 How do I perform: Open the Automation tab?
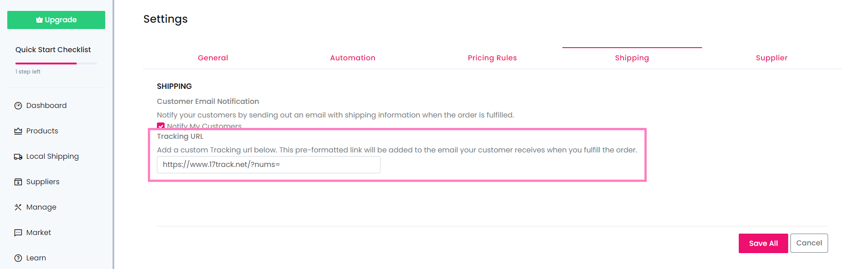pyautogui.click(x=352, y=58)
